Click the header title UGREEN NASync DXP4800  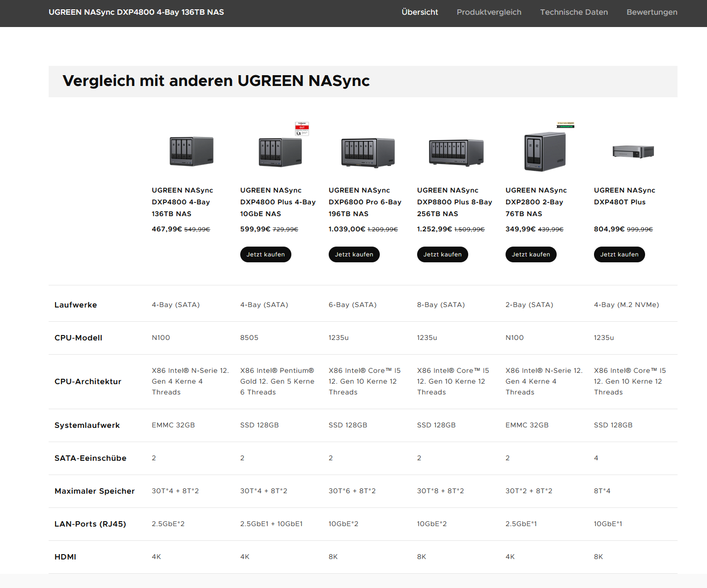click(136, 12)
